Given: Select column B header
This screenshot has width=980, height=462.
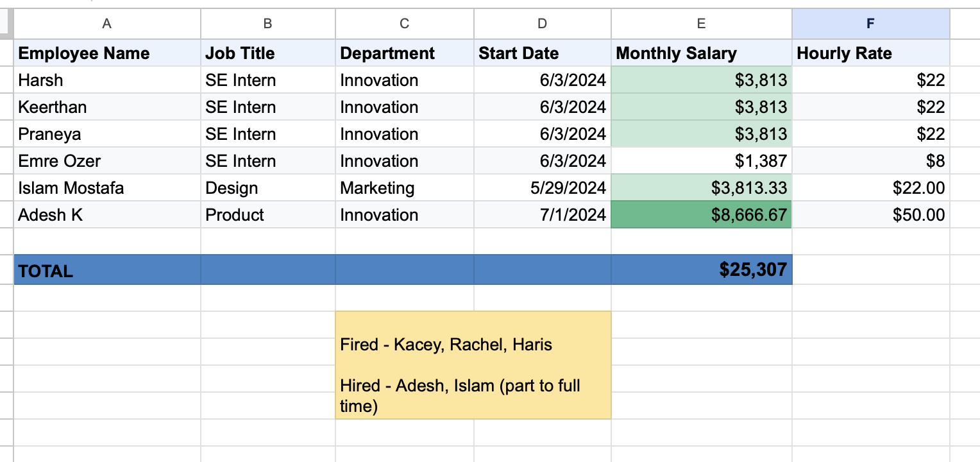Looking at the screenshot, I should click(267, 24).
